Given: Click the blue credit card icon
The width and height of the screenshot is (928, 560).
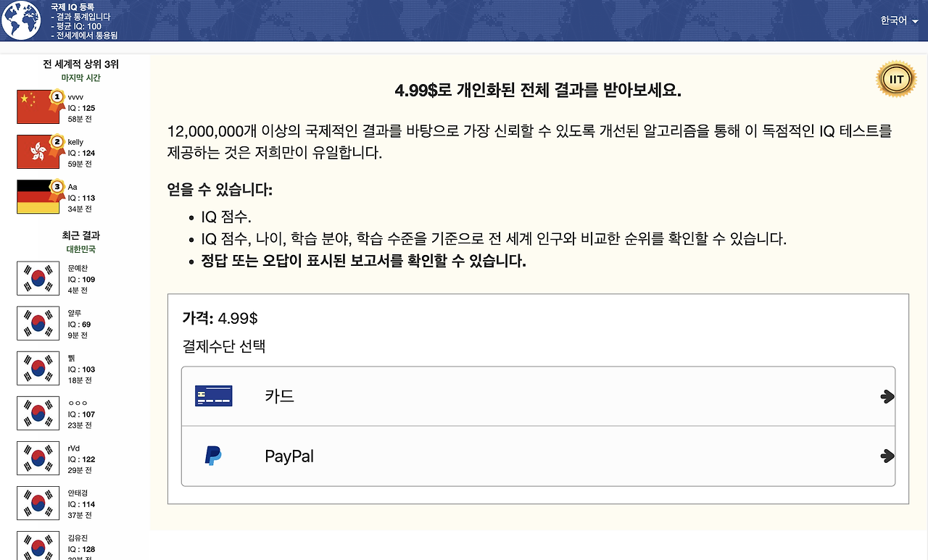Looking at the screenshot, I should click(x=214, y=396).
